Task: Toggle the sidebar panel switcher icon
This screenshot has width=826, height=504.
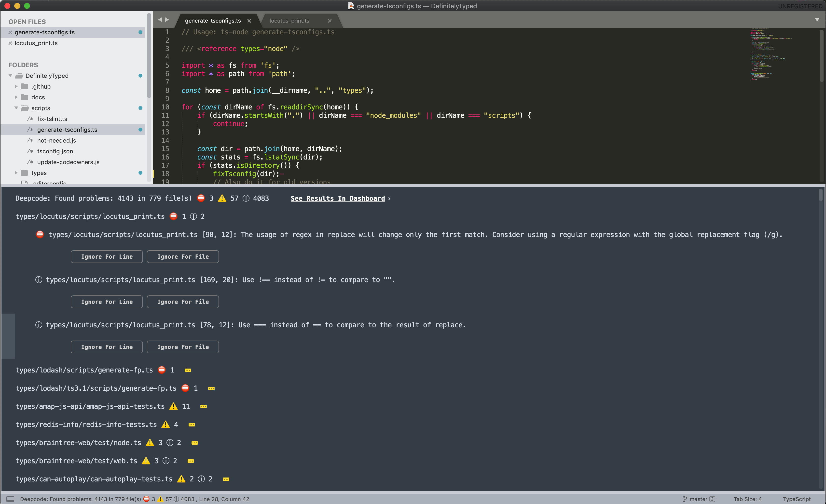Action: (10, 499)
